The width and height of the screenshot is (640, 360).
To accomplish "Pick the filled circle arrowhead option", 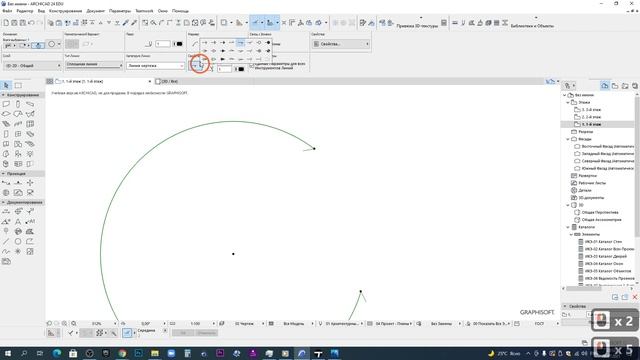I will [268, 42].
